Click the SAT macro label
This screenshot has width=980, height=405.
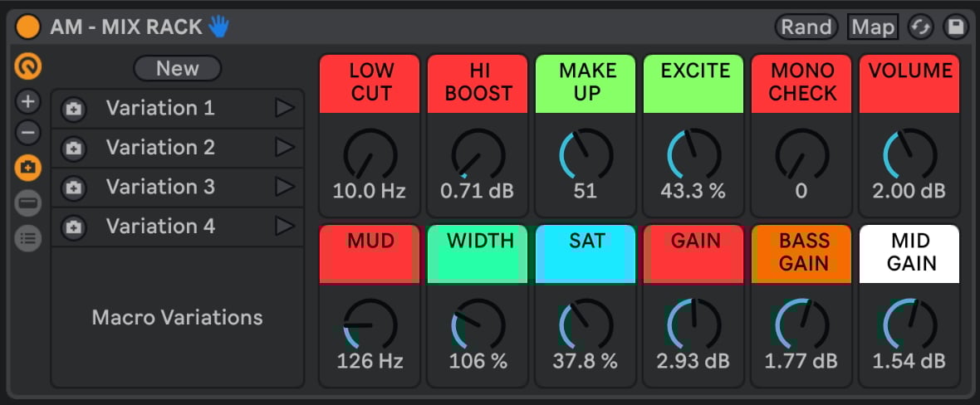point(586,255)
